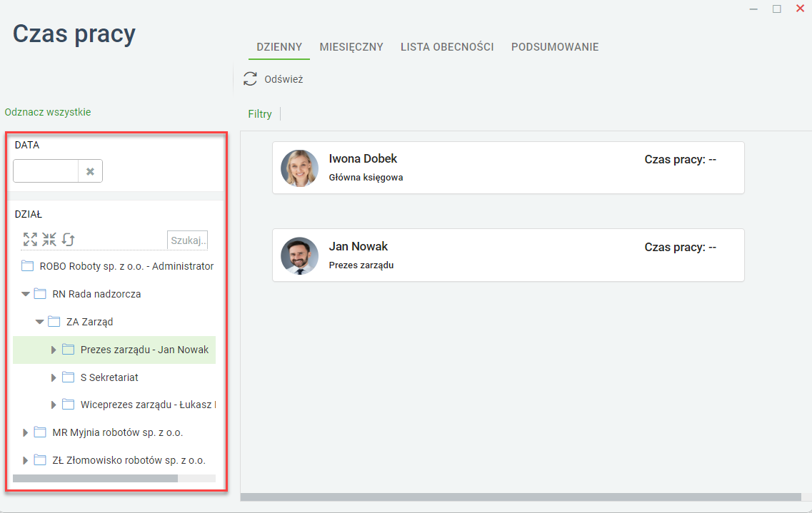Expand the MR Myjnia robotów node

point(25,432)
